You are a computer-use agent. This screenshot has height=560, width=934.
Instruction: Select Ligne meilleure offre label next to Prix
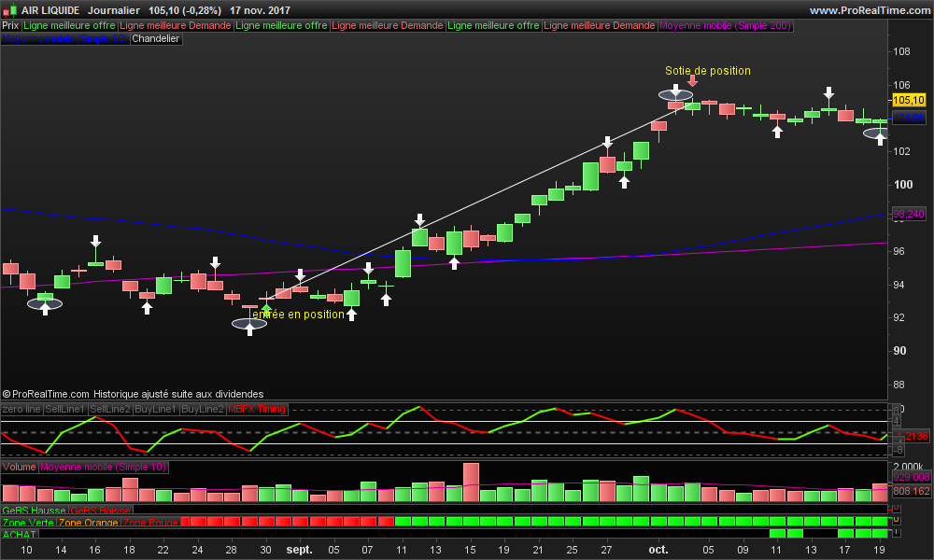pos(69,25)
